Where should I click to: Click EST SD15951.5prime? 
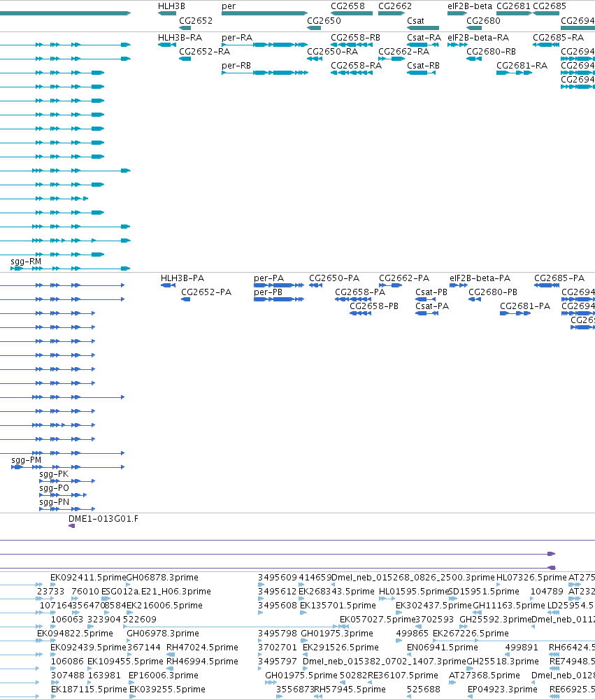484,592
